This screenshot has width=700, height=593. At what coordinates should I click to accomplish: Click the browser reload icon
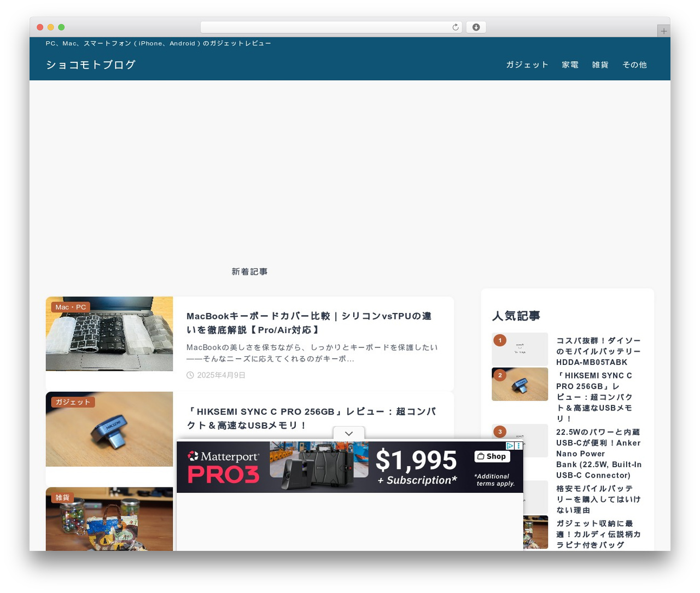click(456, 27)
